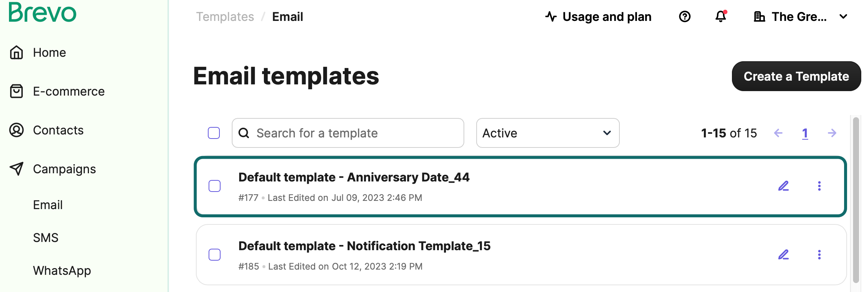868x292 pixels.
Task: Tick the select-all templates checkbox
Action: click(214, 133)
